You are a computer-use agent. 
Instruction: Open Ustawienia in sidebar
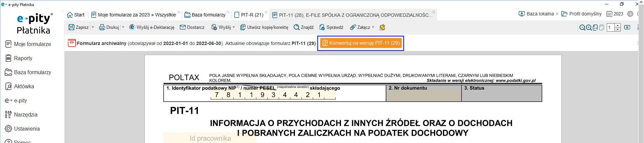(x=23, y=129)
